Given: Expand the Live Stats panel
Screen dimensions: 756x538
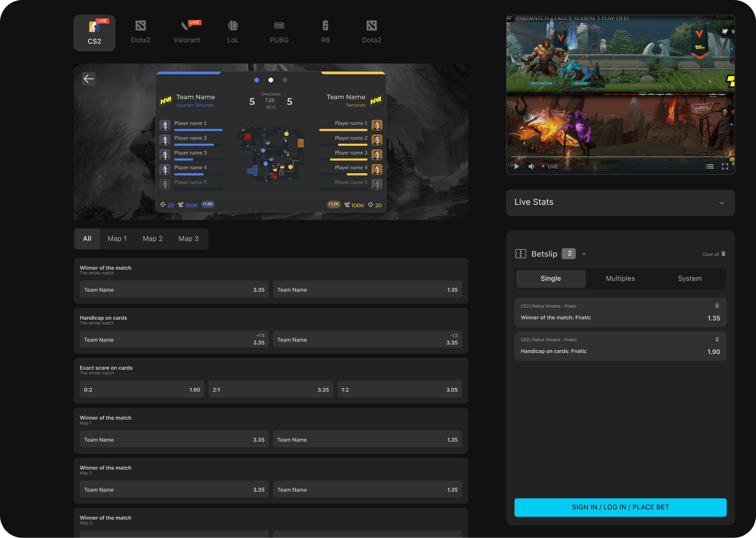Looking at the screenshot, I should pos(722,203).
